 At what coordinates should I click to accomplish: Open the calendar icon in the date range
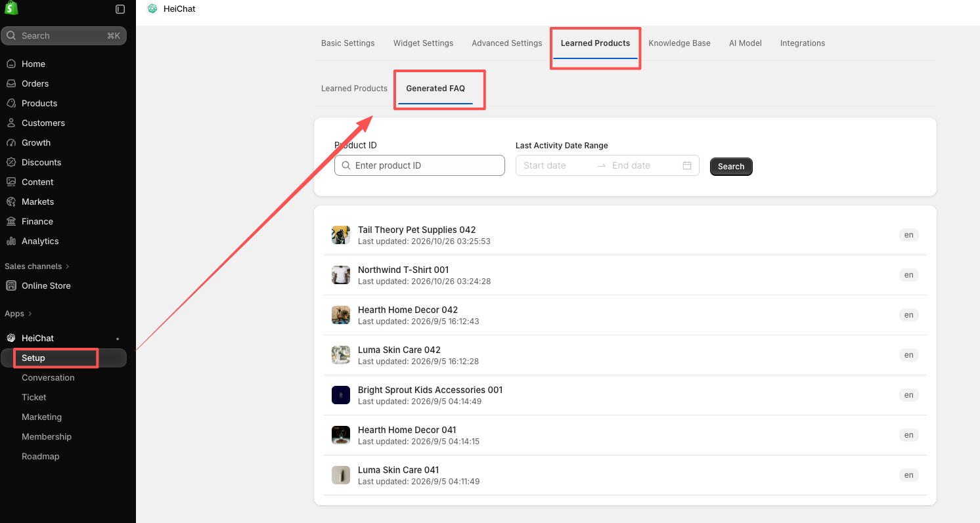687,165
